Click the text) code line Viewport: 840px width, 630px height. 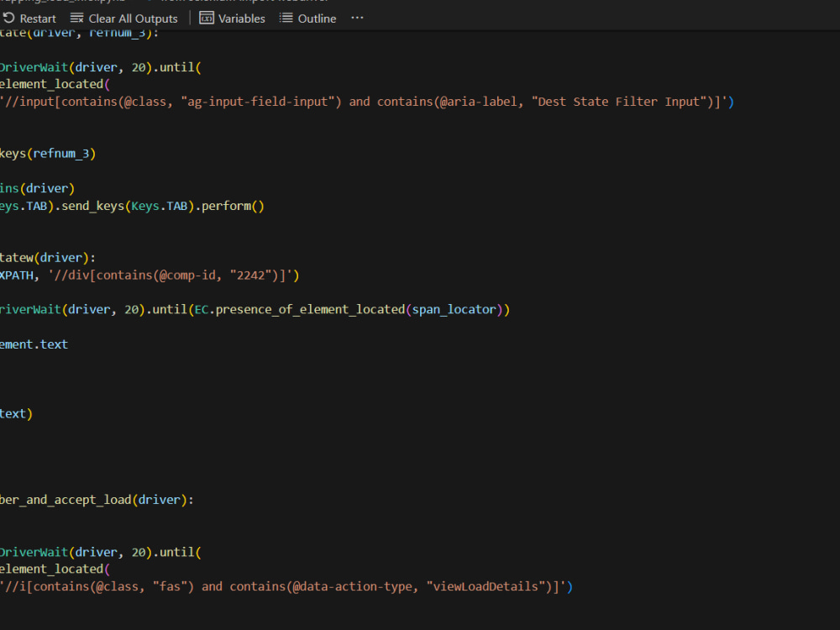[x=16, y=413]
